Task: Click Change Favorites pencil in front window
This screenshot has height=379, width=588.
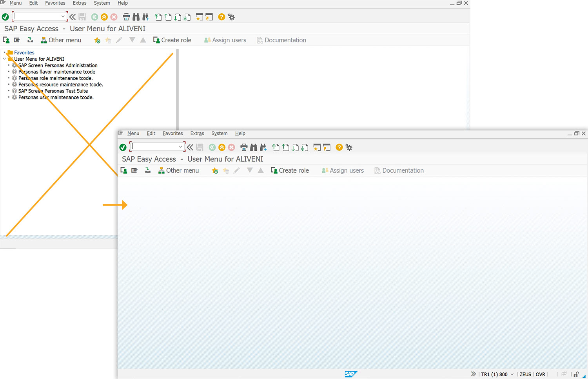Action: tap(236, 170)
